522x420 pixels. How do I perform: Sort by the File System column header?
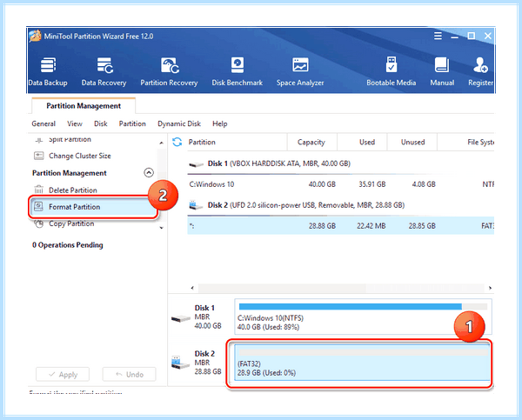pos(466,142)
